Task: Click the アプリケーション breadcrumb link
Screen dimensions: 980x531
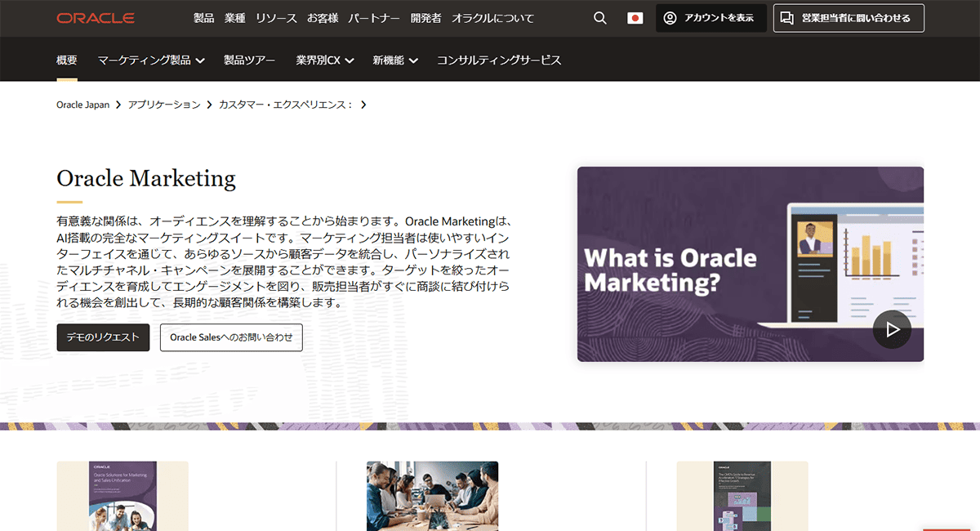Action: [x=162, y=105]
